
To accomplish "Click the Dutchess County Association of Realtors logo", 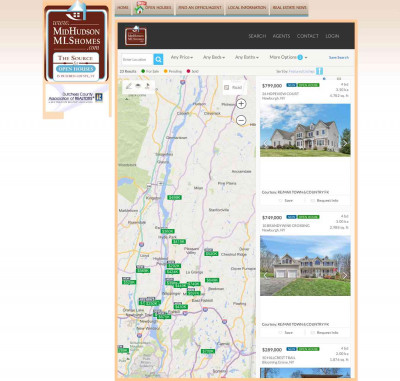I will point(76,97).
